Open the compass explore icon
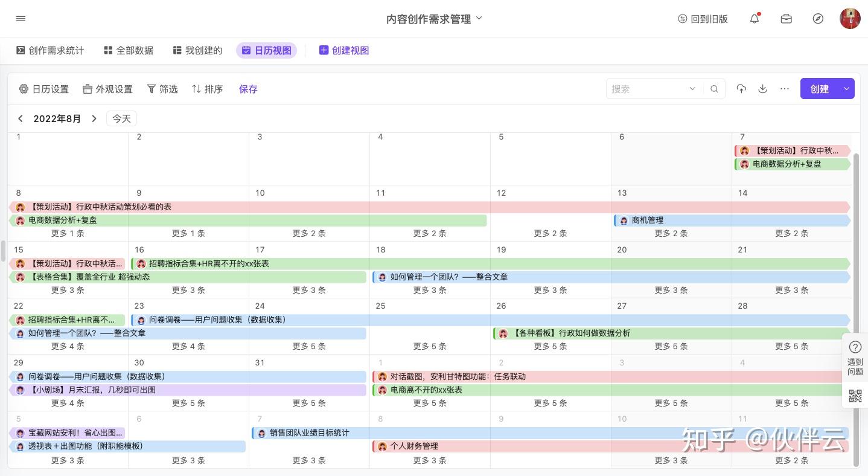The height and width of the screenshot is (476, 868). tap(818, 19)
